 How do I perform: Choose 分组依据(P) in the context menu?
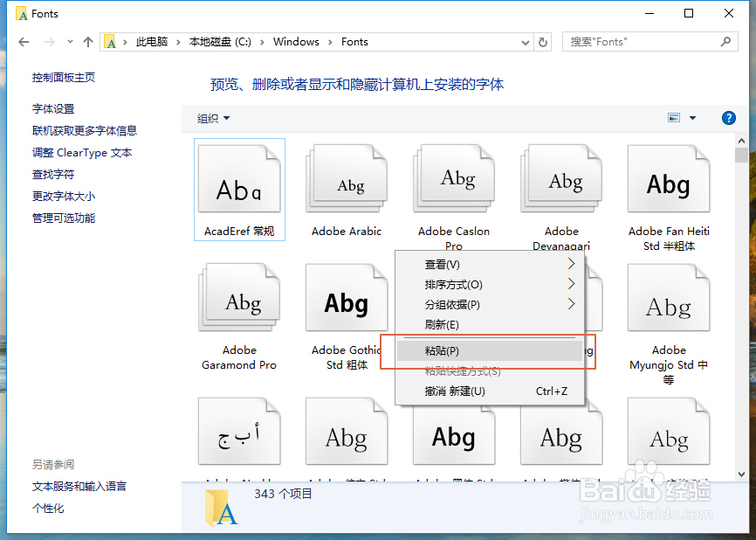(x=490, y=304)
